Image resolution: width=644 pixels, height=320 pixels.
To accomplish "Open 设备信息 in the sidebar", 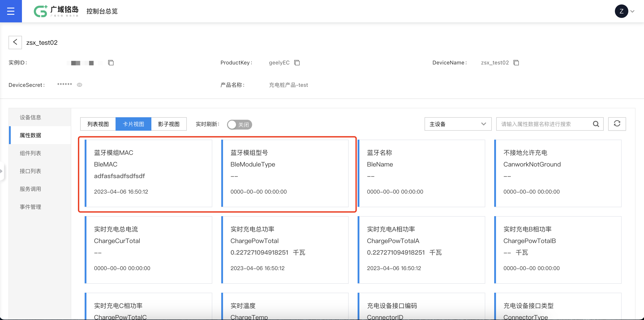I will point(40,117).
